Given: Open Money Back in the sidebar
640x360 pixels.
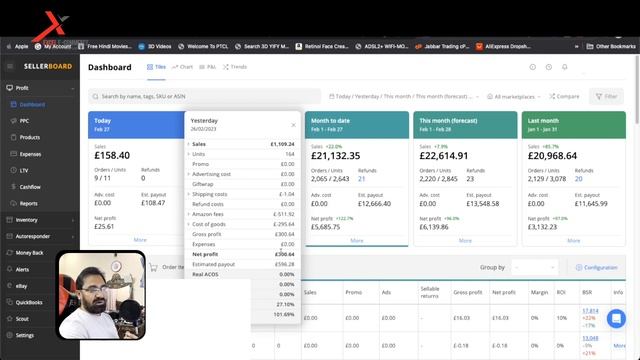Looking at the screenshot, I should click(25, 253).
